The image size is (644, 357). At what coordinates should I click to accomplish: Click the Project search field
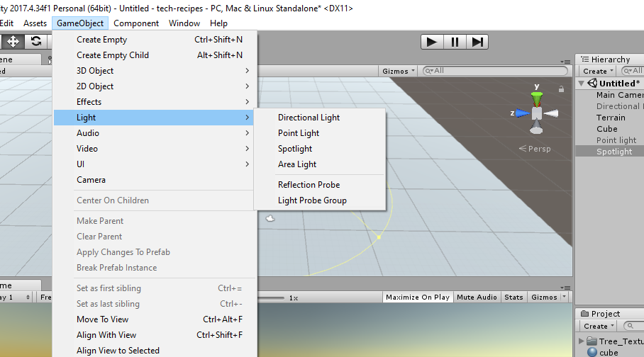coord(634,326)
